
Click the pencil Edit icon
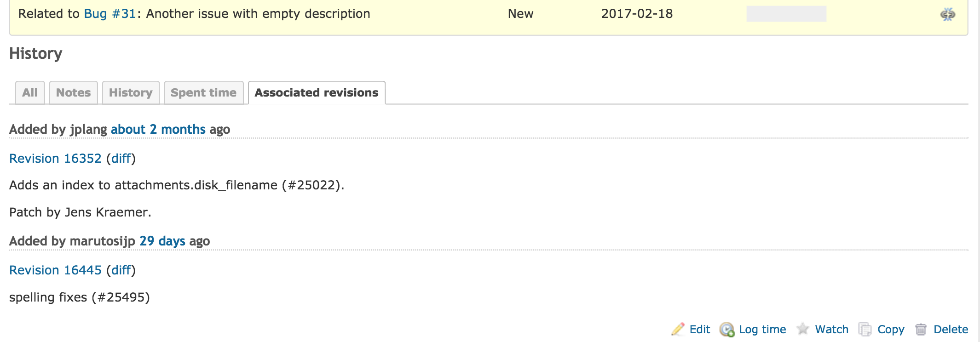pyautogui.click(x=678, y=329)
